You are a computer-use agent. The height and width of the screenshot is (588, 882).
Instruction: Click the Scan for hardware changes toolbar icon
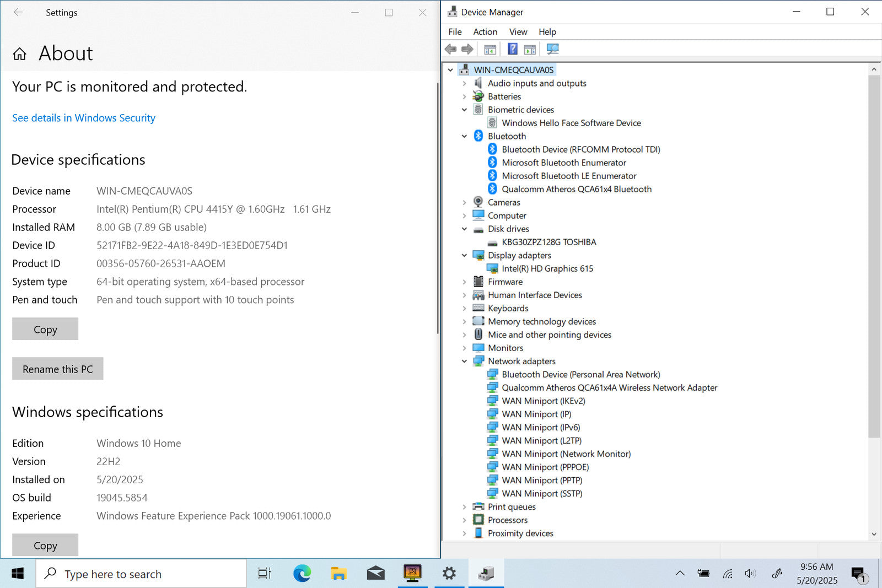552,49
